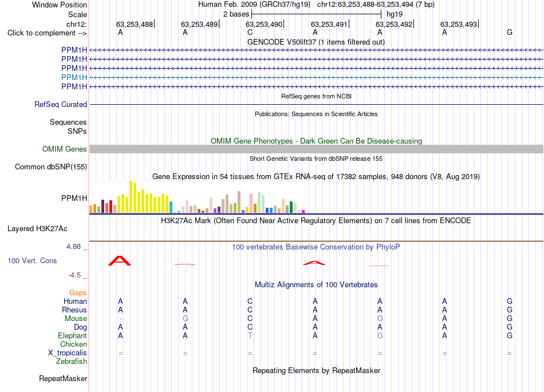The image size is (544, 392).
Task: Click the Layered H3K27Ac track label
Action: pyautogui.click(x=37, y=229)
